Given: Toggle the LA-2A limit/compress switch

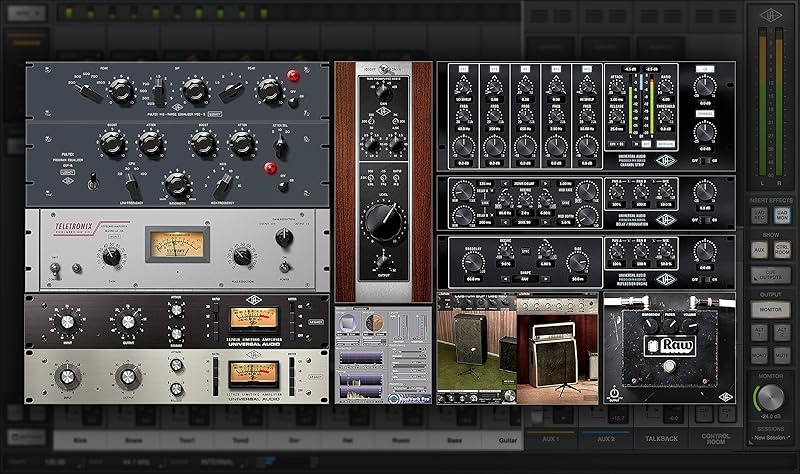Looking at the screenshot, I should (x=55, y=269).
